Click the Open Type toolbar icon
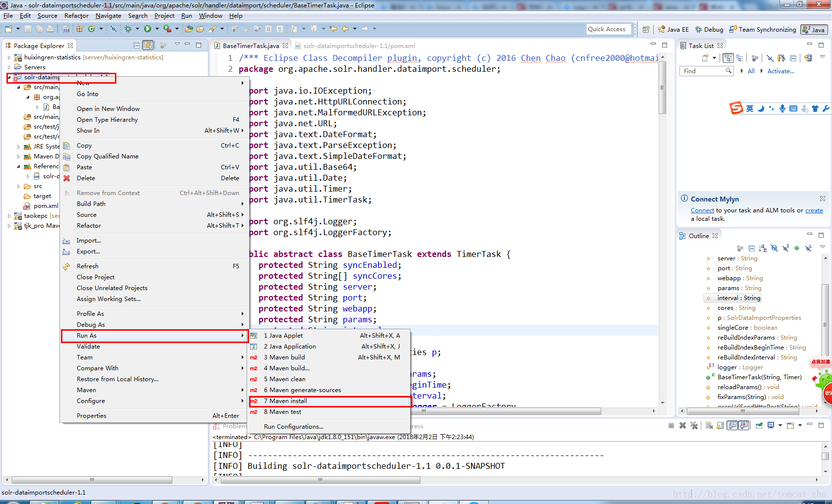 coord(189,29)
